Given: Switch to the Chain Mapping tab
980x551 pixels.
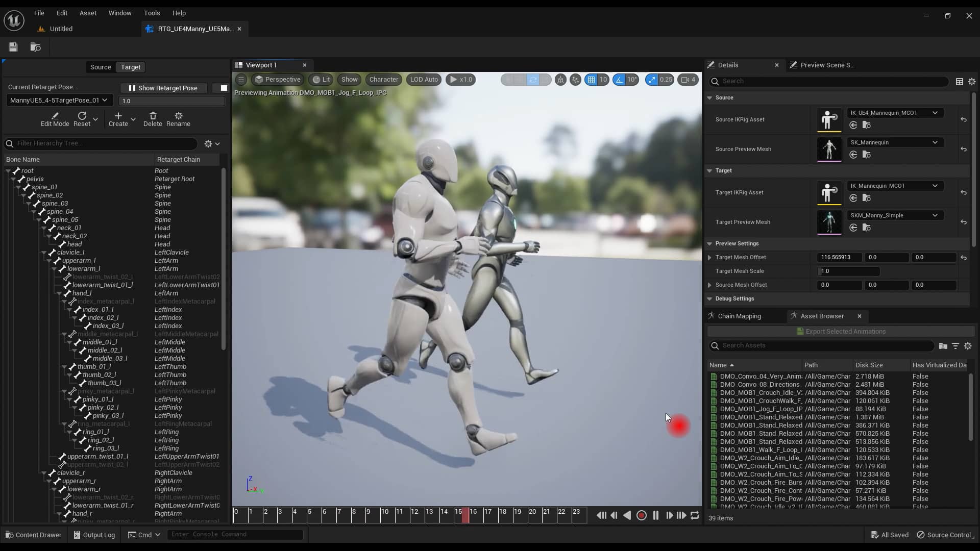Looking at the screenshot, I should [740, 316].
